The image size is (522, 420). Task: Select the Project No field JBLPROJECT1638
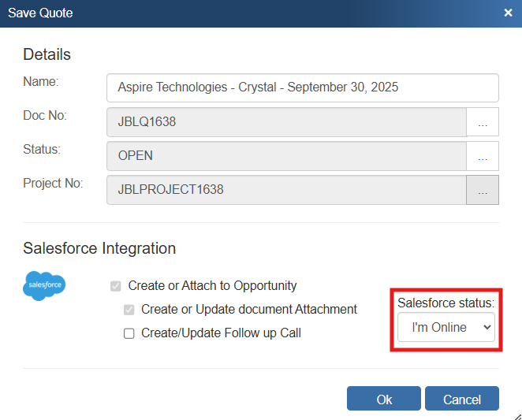coord(286,190)
